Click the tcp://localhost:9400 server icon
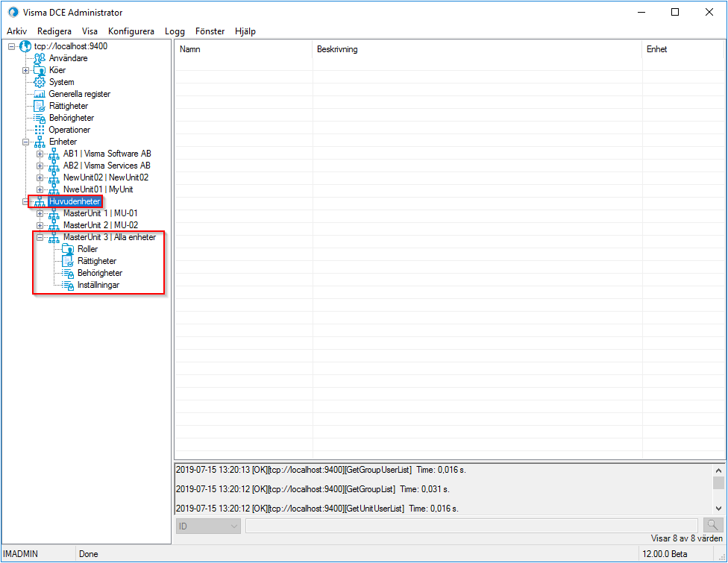The image size is (728, 563). pyautogui.click(x=25, y=45)
